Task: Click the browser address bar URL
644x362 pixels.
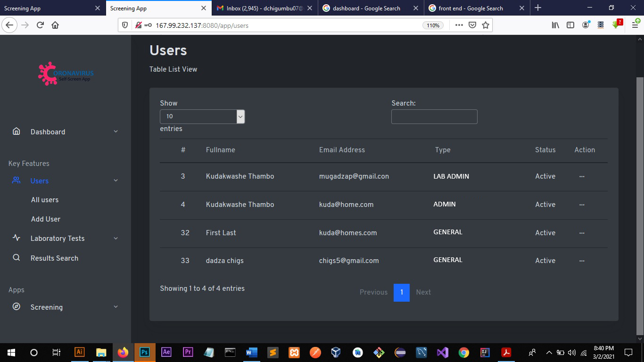Action: pyautogui.click(x=202, y=25)
